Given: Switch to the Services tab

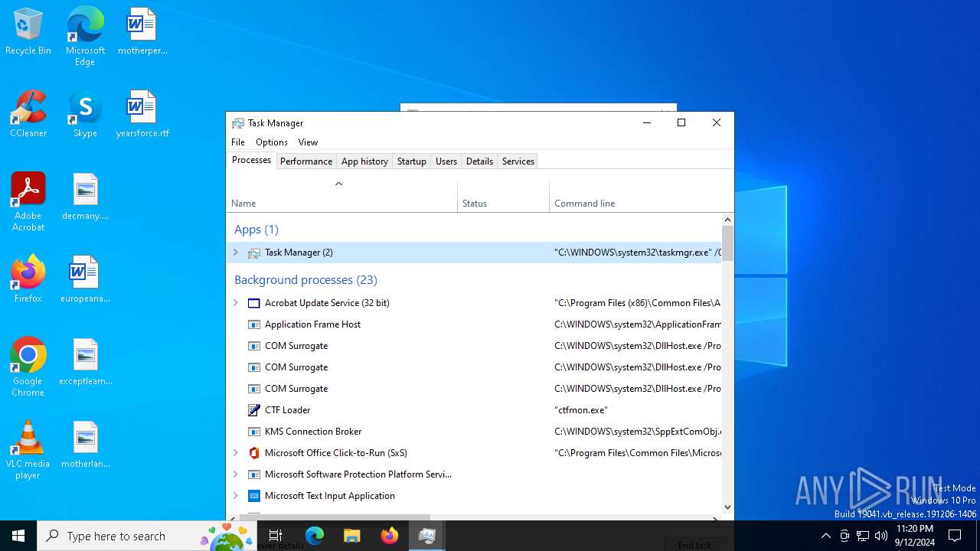Looking at the screenshot, I should 518,161.
